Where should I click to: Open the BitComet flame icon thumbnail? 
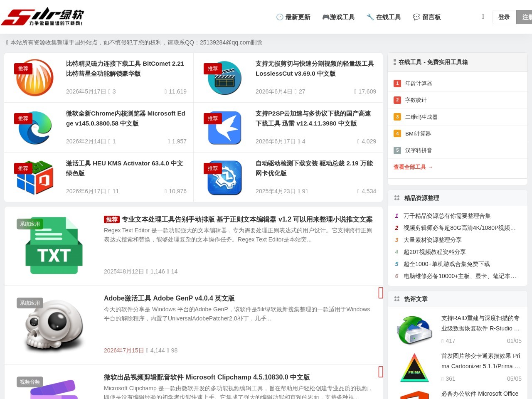coord(35,78)
